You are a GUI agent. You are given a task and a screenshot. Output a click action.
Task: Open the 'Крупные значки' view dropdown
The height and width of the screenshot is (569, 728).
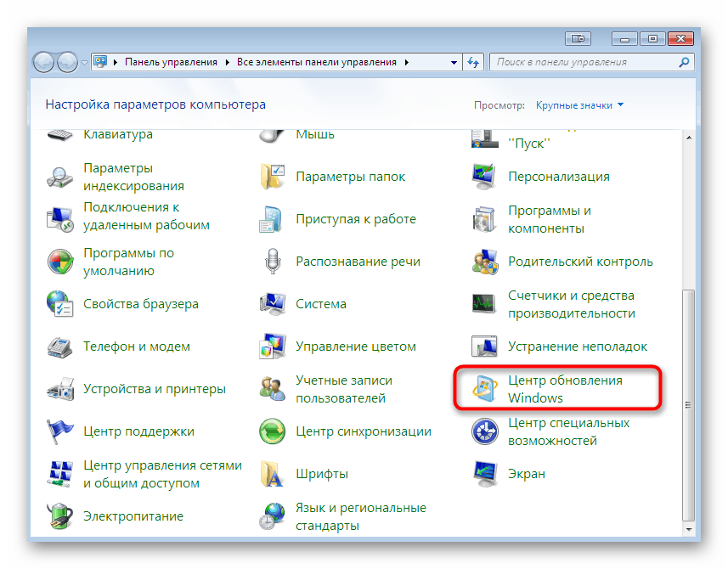point(579,105)
